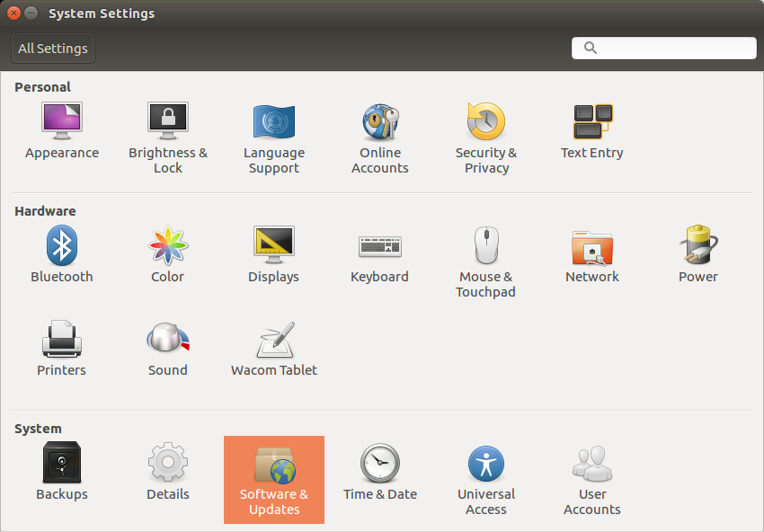Open Color management settings
Viewport: 764px width, 532px height.
[x=168, y=254]
